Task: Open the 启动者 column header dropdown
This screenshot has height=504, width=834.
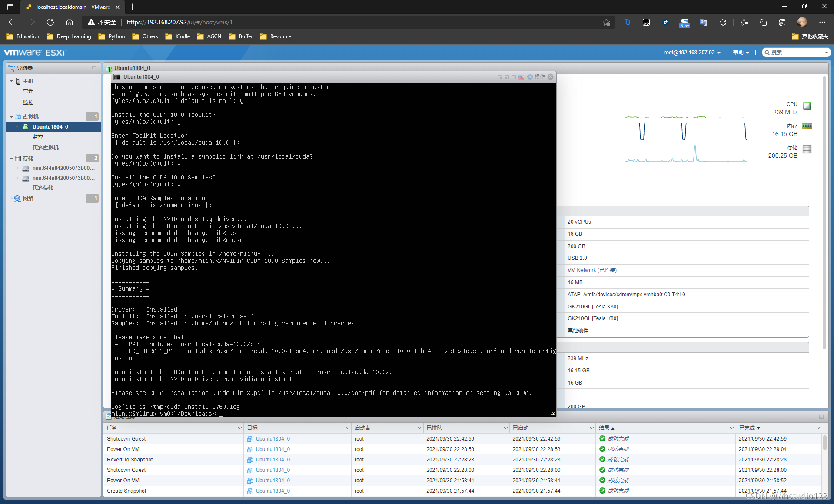Action: pos(419,428)
